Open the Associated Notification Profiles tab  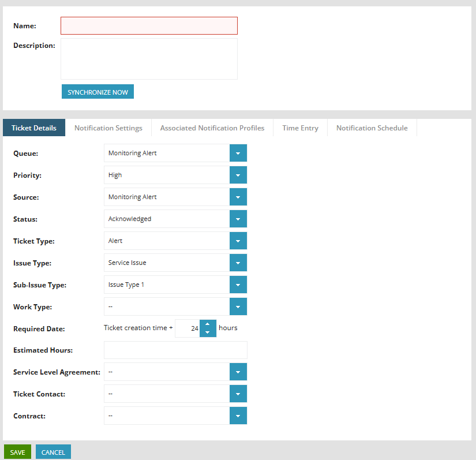(x=212, y=128)
